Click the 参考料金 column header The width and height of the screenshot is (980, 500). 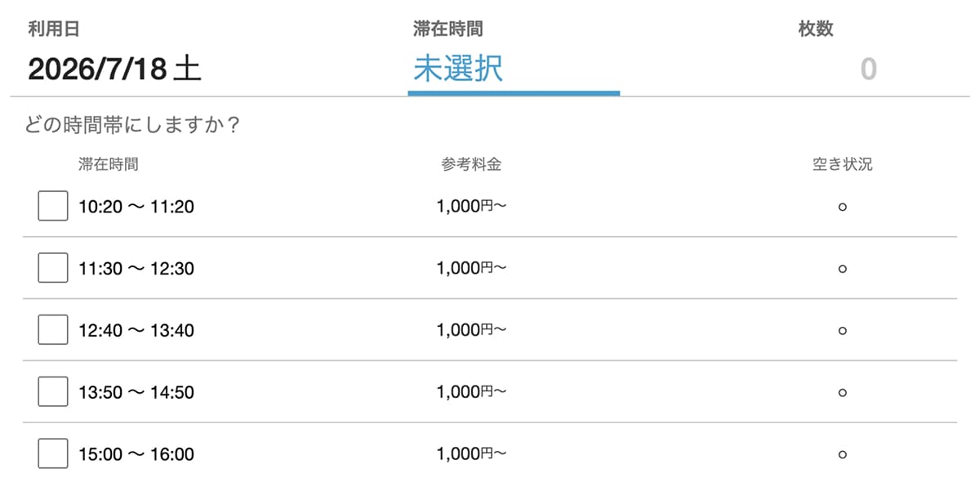(x=471, y=164)
